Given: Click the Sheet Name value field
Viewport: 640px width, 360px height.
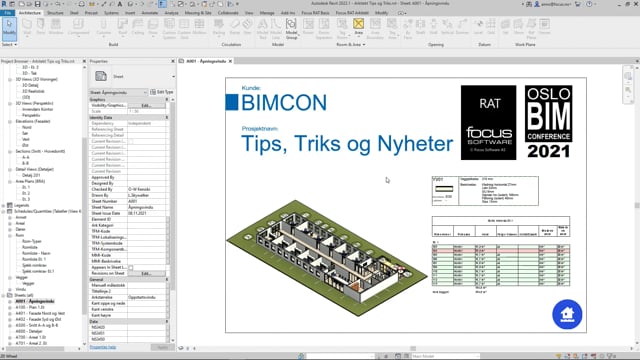Looking at the screenshot, I should [x=147, y=207].
